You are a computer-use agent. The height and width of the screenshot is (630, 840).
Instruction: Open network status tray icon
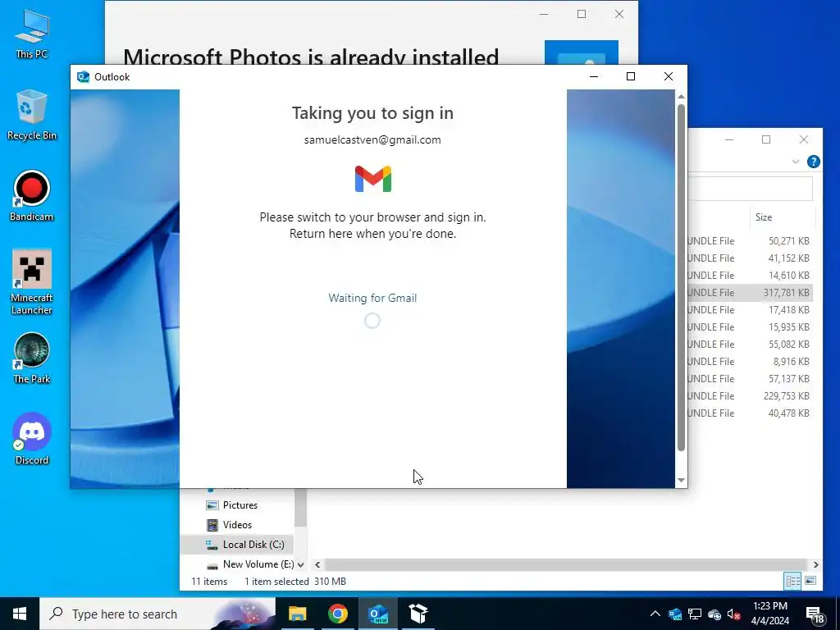(695, 614)
